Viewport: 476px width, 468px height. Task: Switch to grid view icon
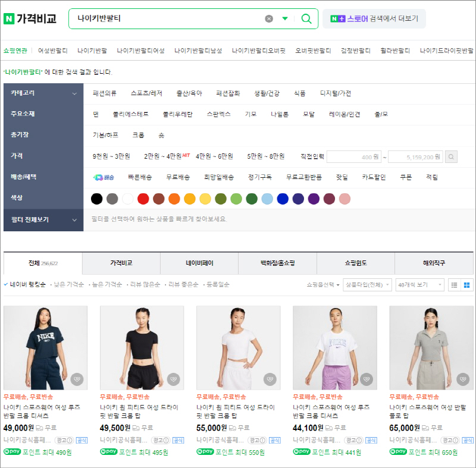pyautogui.click(x=467, y=285)
